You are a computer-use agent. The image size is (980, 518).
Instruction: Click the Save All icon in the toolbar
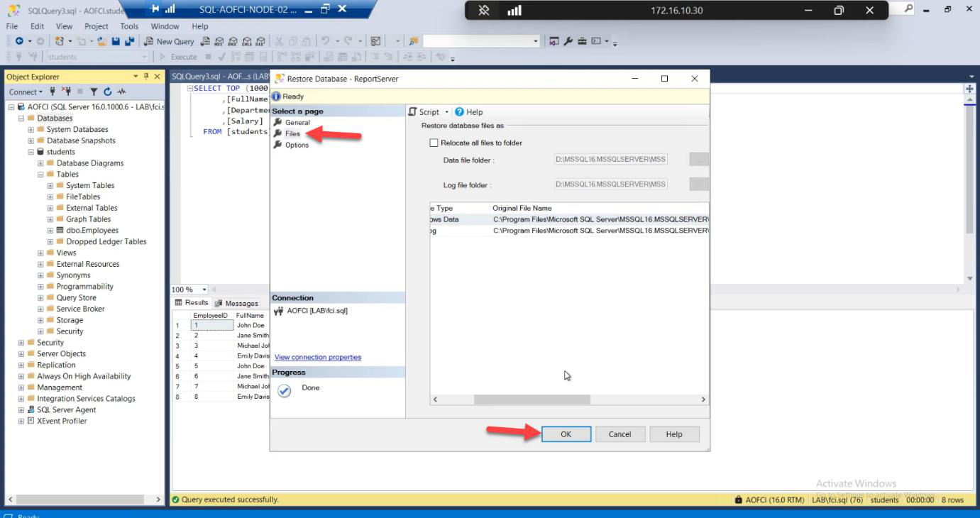[129, 41]
